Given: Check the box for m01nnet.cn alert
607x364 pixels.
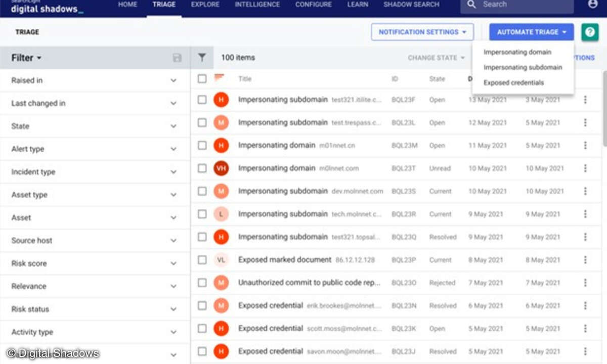Looking at the screenshot, I should coord(202,146).
